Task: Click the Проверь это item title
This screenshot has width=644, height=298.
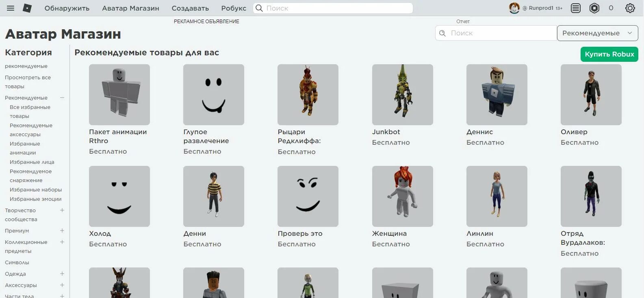Action: (300, 233)
